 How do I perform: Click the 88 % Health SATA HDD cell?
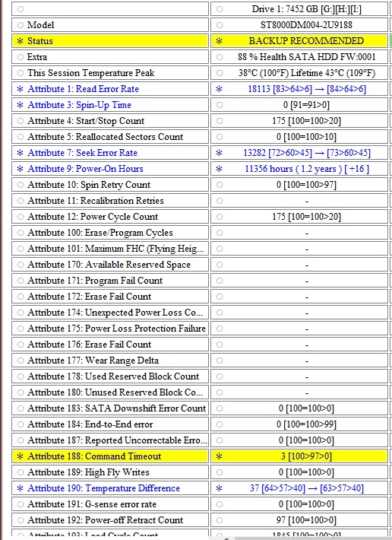[299, 57]
